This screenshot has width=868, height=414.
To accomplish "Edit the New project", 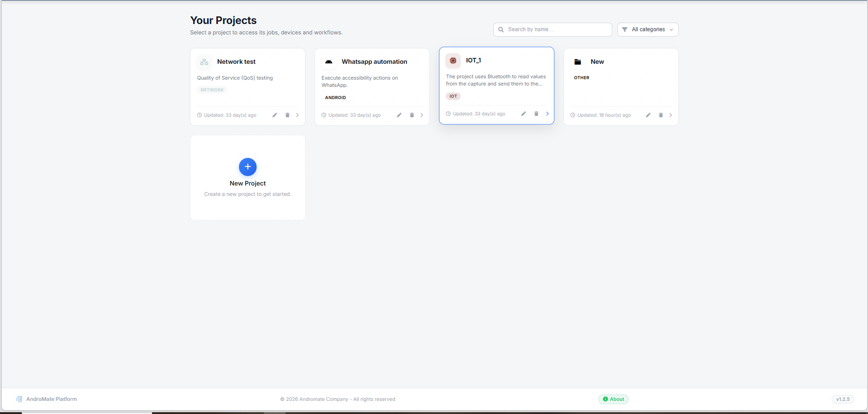I will pyautogui.click(x=648, y=115).
